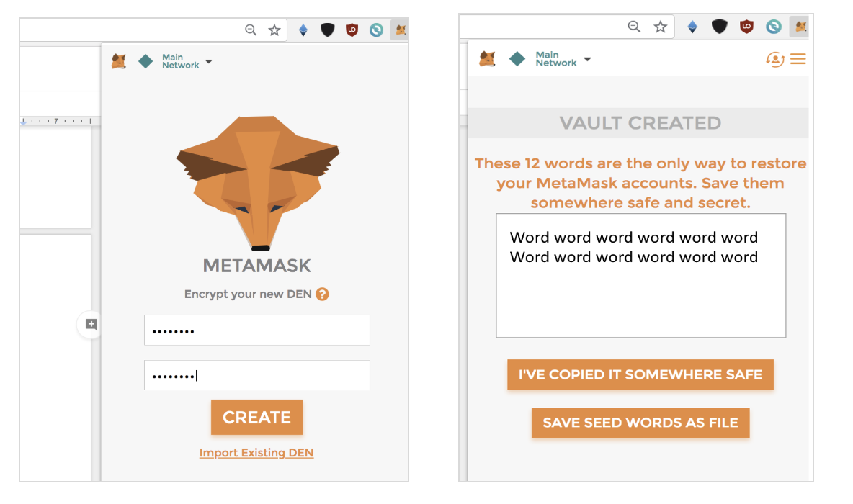Click I'VE COPIED IT SOMEWHERE SAFE button
The width and height of the screenshot is (853, 504).
coord(640,374)
